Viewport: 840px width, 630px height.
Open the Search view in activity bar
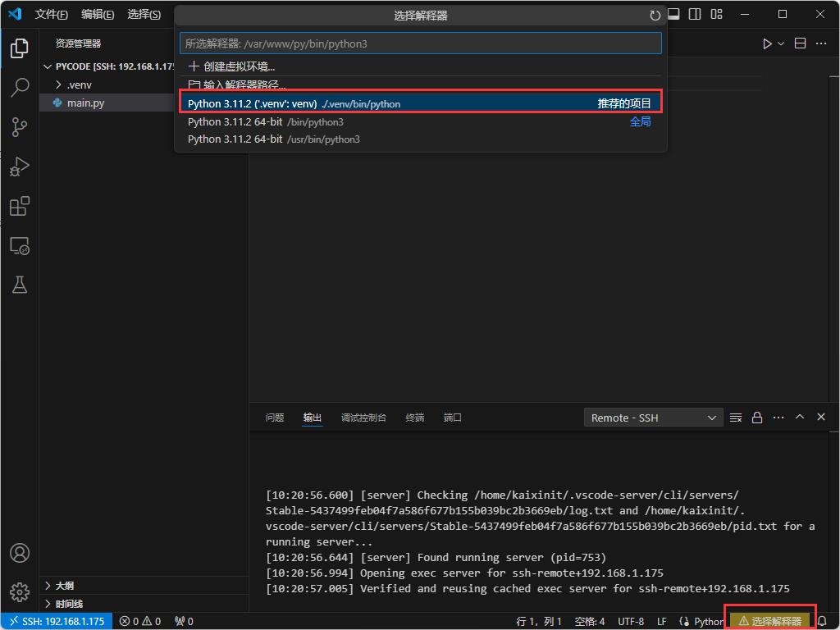(x=20, y=87)
